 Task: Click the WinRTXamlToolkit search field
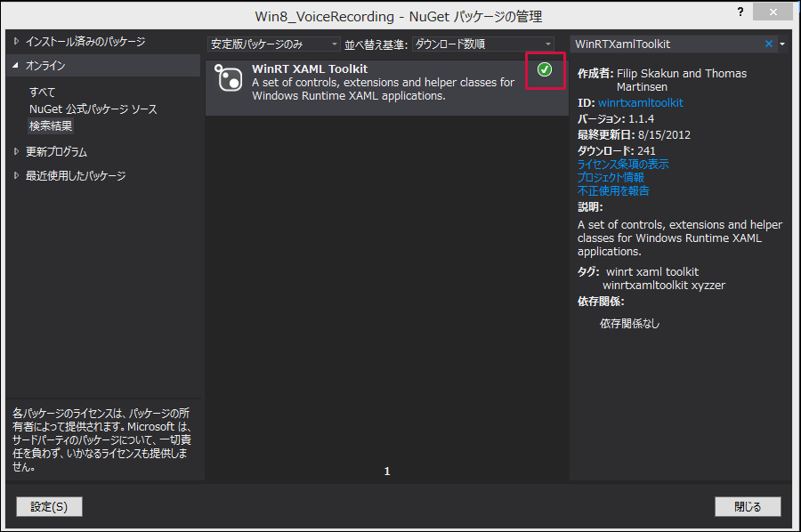click(667, 44)
